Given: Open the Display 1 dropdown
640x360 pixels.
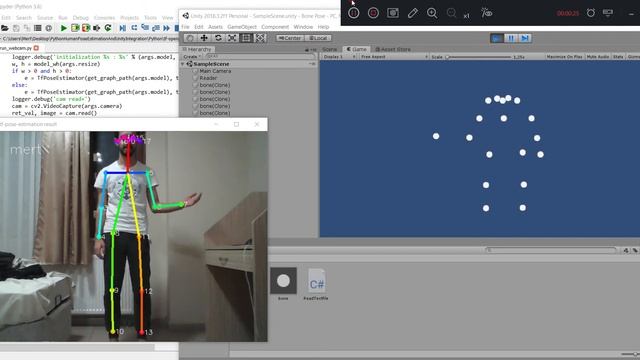Looking at the screenshot, I should 338,57.
